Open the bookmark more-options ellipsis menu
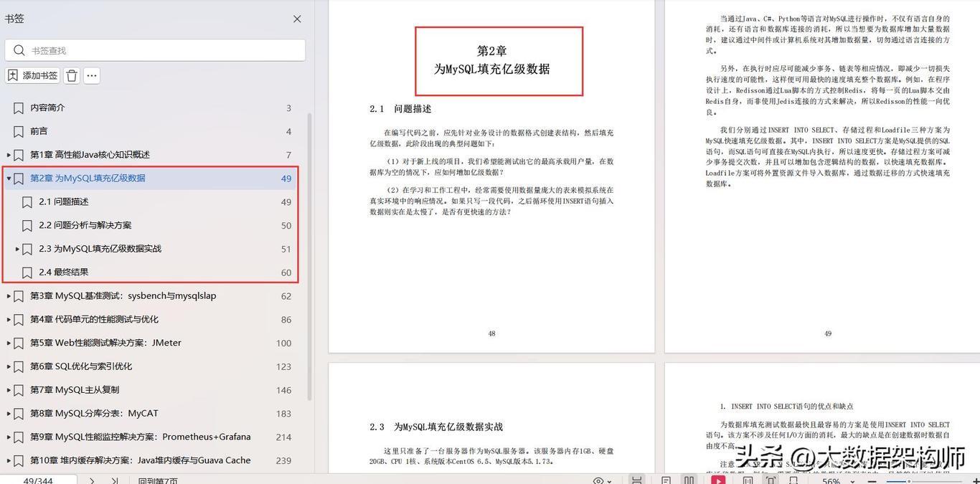Screen dimensions: 980x484 point(91,75)
